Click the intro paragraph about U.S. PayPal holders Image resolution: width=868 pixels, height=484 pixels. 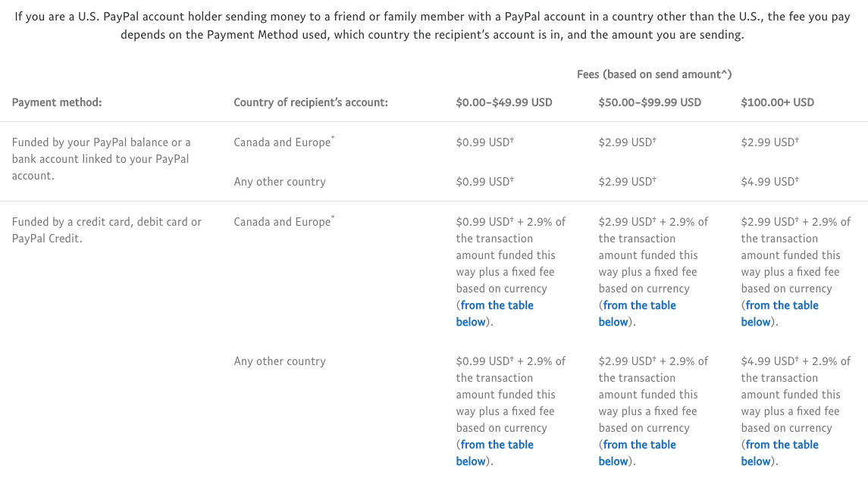click(x=432, y=26)
